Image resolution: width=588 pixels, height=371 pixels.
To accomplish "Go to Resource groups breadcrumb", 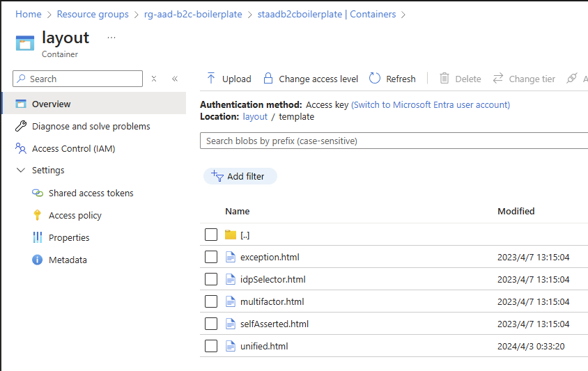I will pos(93,14).
